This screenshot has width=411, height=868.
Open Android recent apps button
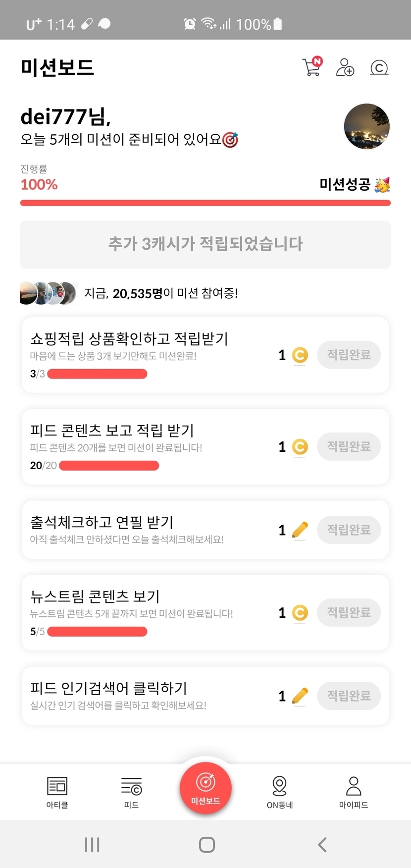tap(92, 845)
